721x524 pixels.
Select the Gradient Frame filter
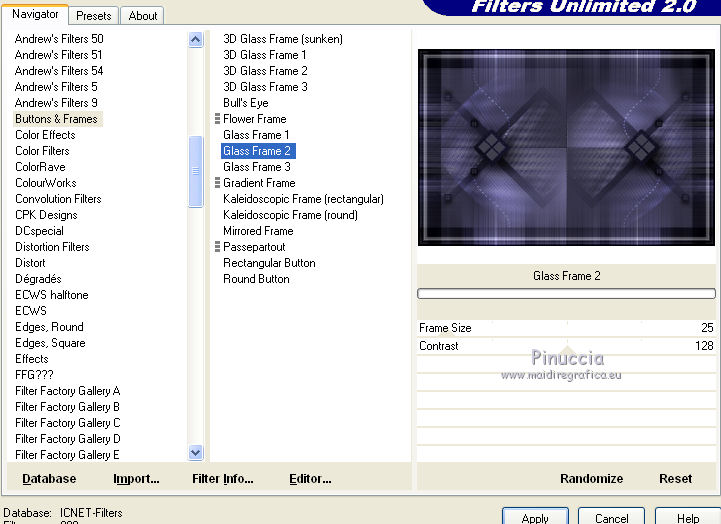[259, 183]
